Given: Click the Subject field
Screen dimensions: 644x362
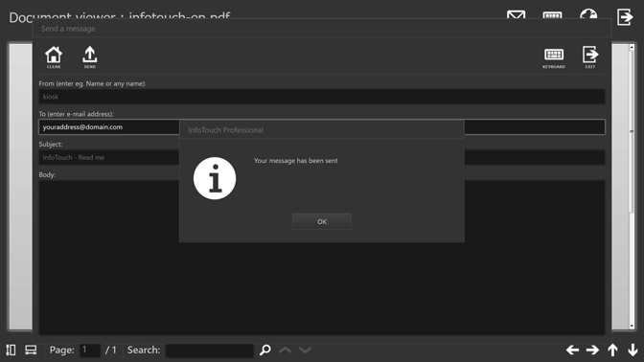Looking at the screenshot, I should pos(322,158).
